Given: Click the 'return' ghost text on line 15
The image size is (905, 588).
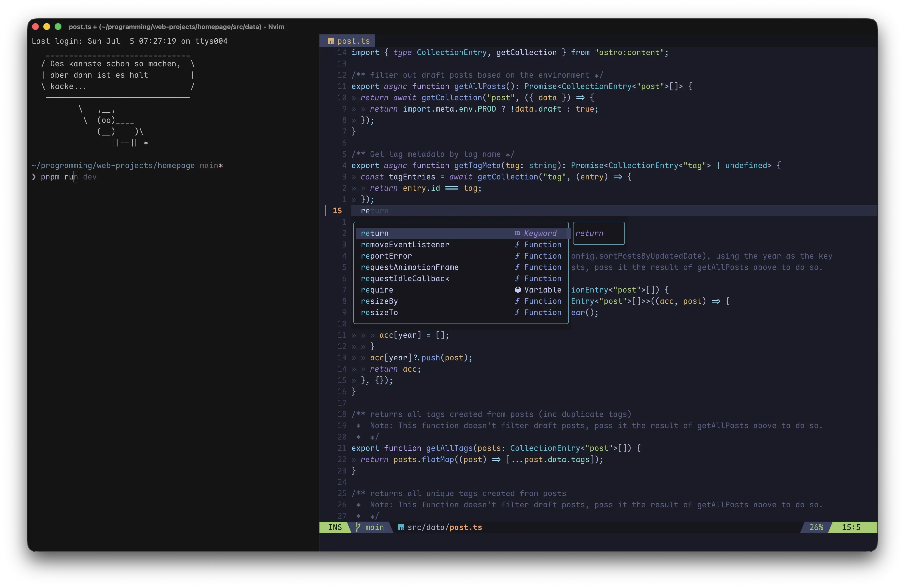Looking at the screenshot, I should pos(379,211).
